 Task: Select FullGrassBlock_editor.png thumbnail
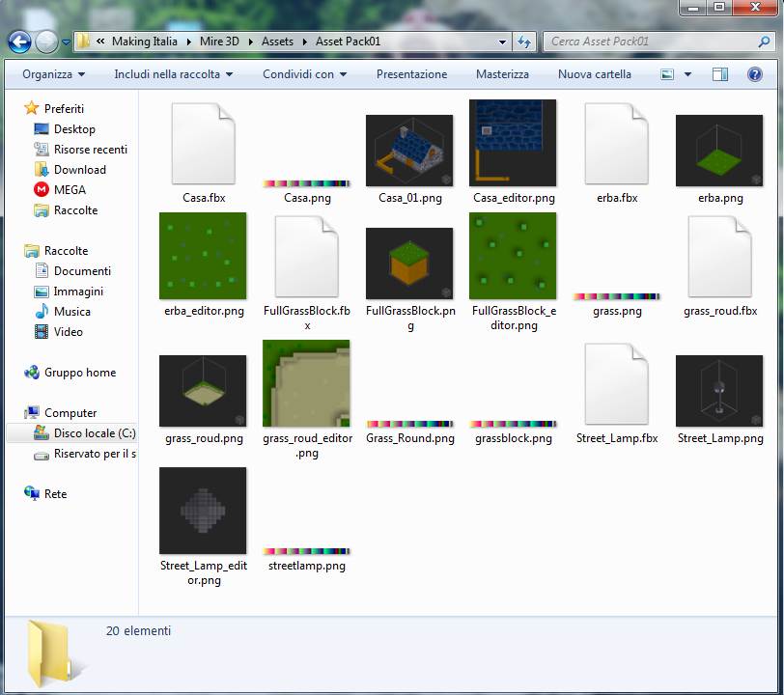coord(513,256)
